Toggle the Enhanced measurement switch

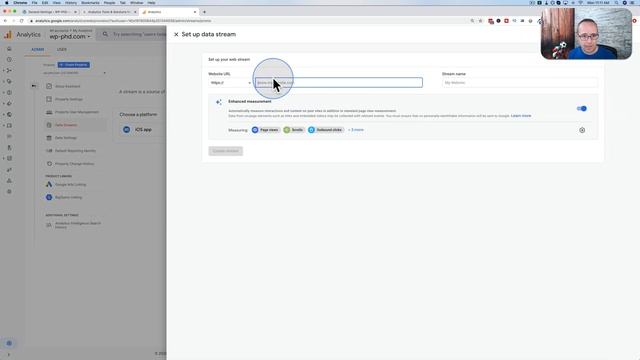coord(582,109)
